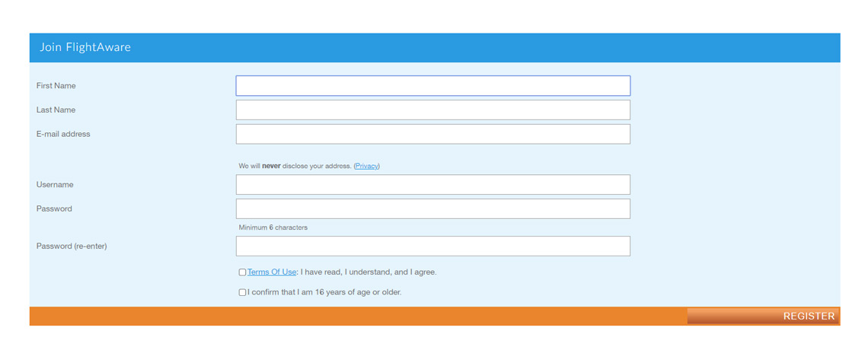The image size is (868, 356).
Task: Check the Terms Of Use agreement box
Action: click(x=242, y=272)
